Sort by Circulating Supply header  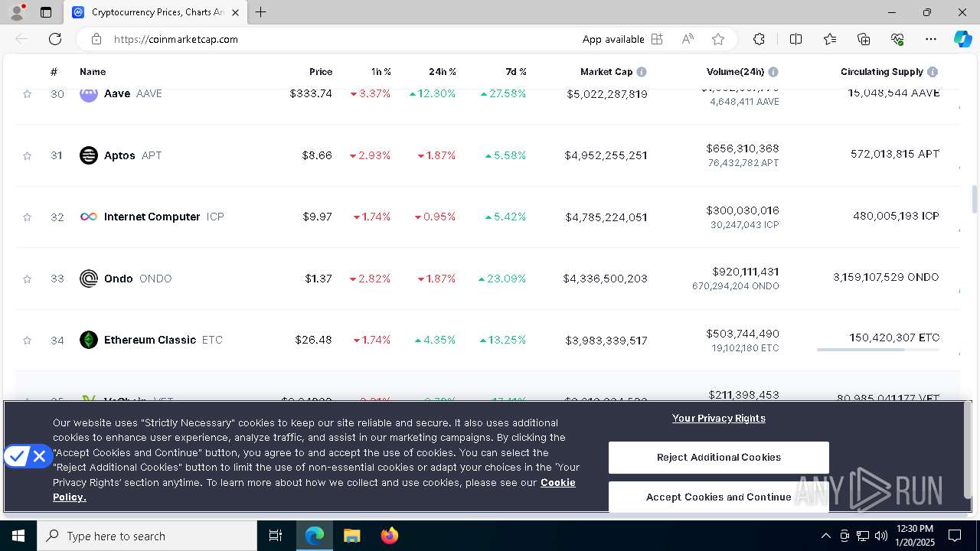click(882, 72)
